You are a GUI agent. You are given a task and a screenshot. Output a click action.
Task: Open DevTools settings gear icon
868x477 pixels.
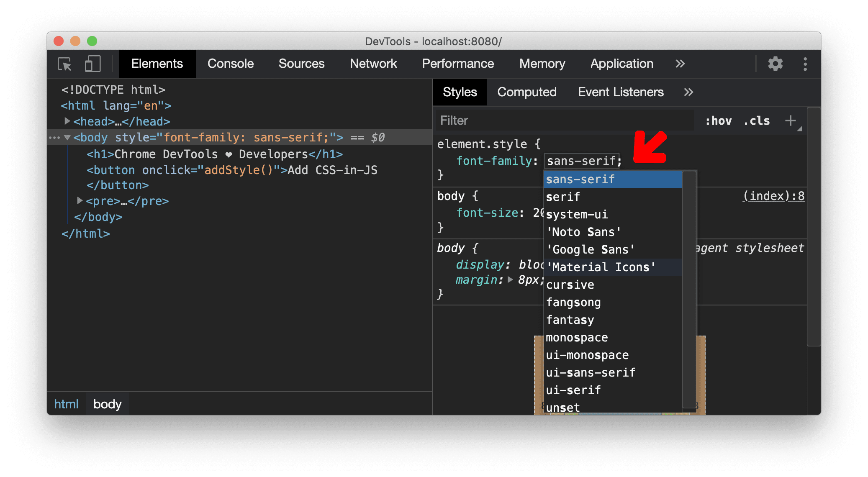point(776,64)
